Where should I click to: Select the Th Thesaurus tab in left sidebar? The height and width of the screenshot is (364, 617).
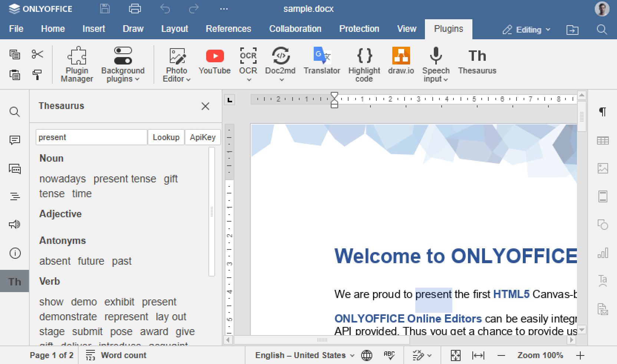pos(15,282)
